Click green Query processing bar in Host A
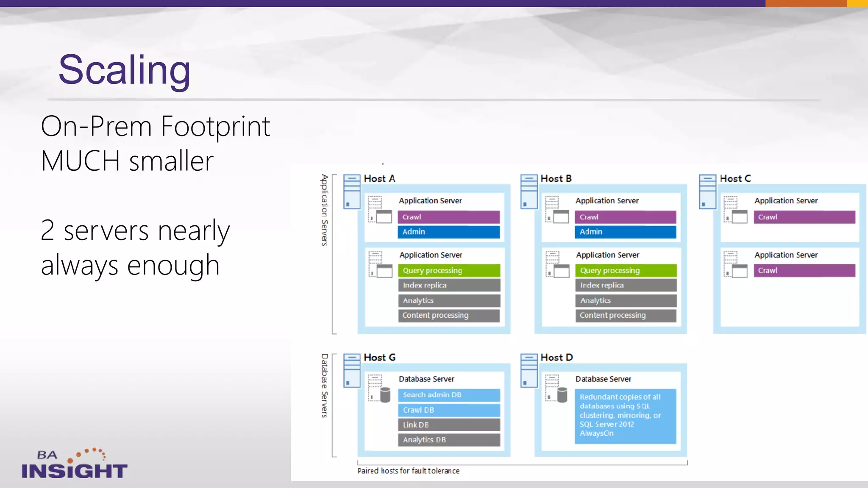 (x=449, y=270)
